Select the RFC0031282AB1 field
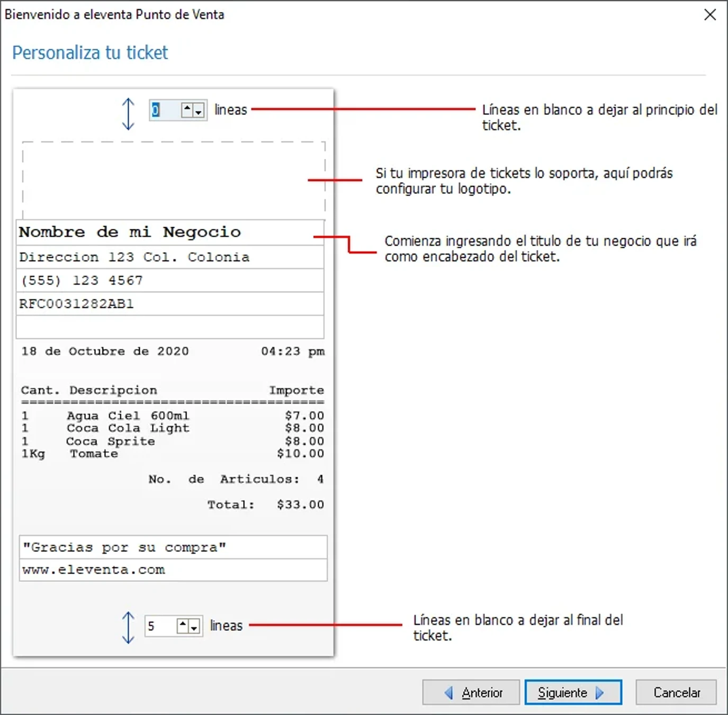The height and width of the screenshot is (715, 728). pos(169,303)
